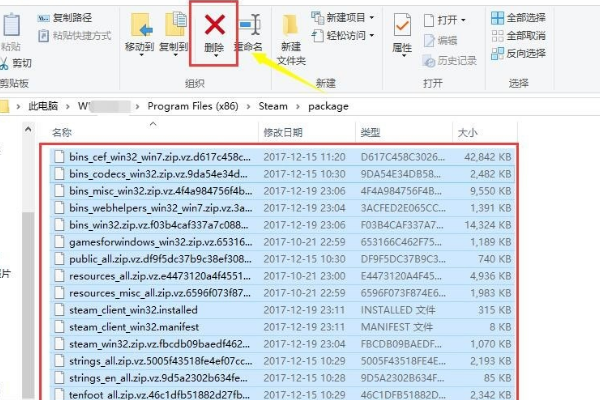Click date cell 2017-12-15 11:20
This screenshot has height=400, width=600.
point(304,157)
